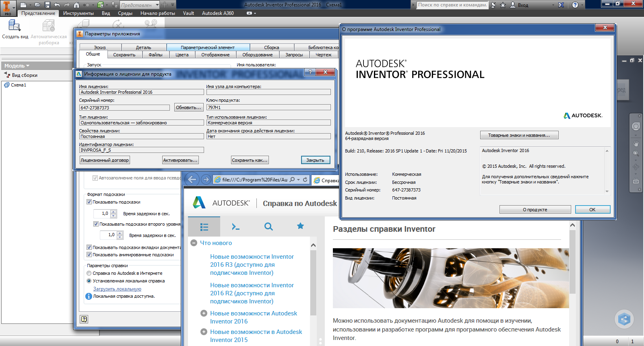Collapse the Что нового section in help
Viewport: 644px width, 346px height.
click(x=194, y=243)
